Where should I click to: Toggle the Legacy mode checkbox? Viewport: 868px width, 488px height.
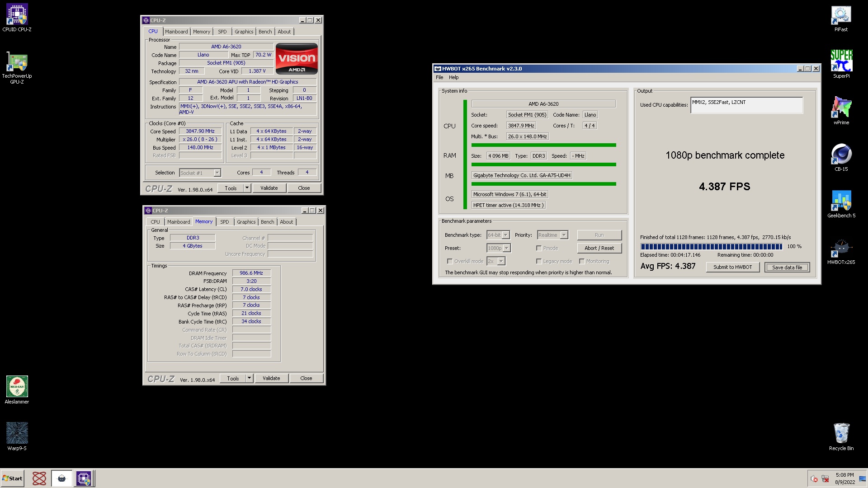point(539,261)
